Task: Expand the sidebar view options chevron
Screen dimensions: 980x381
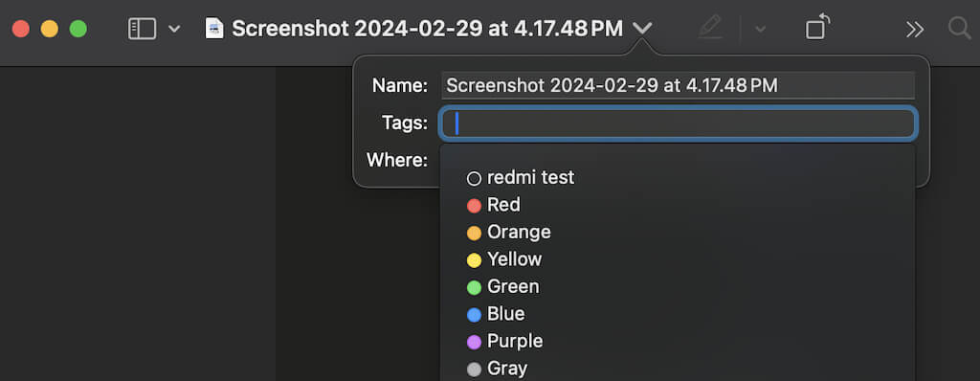Action: [174, 29]
